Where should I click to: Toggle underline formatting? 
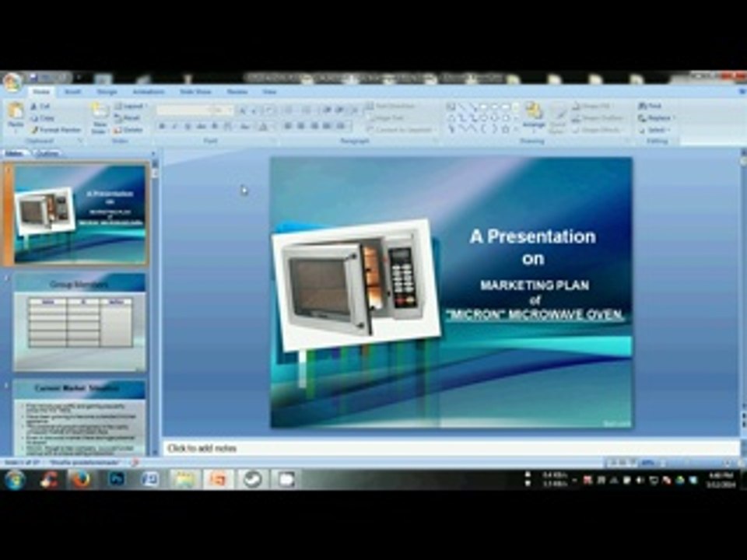point(188,127)
